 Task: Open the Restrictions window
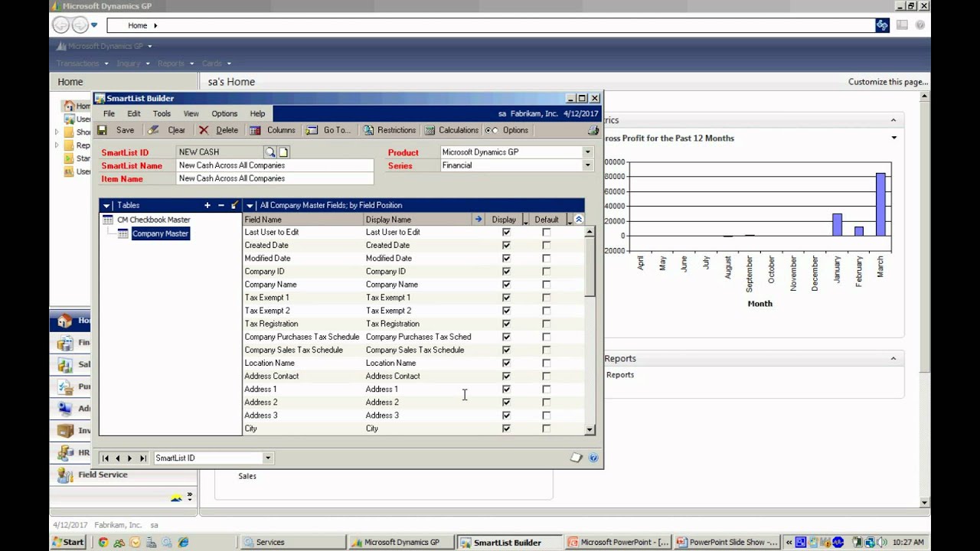point(390,130)
